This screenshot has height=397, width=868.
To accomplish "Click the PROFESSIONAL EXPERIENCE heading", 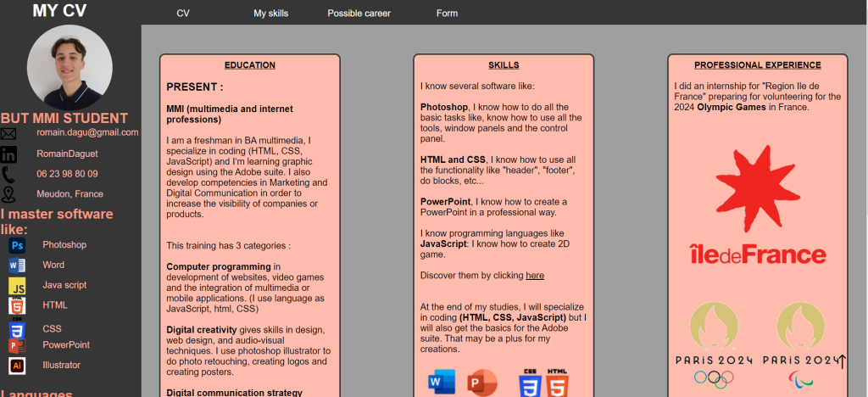I will click(x=757, y=64).
